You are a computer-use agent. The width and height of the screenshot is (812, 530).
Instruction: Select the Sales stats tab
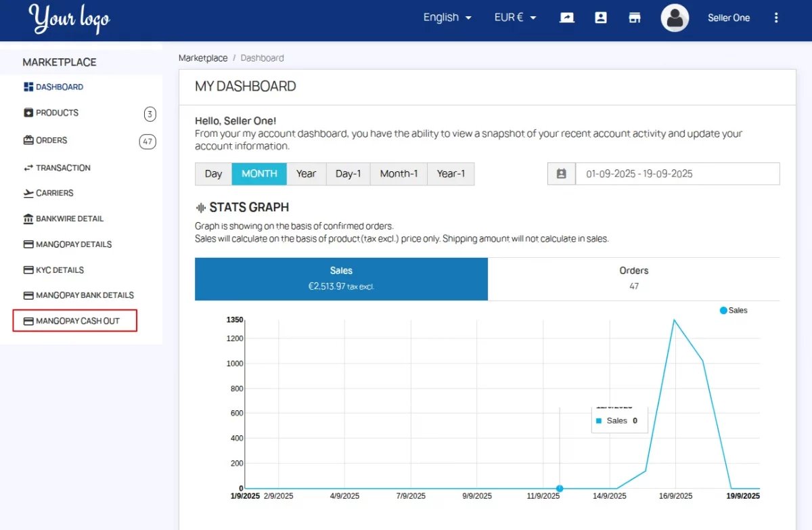point(341,278)
